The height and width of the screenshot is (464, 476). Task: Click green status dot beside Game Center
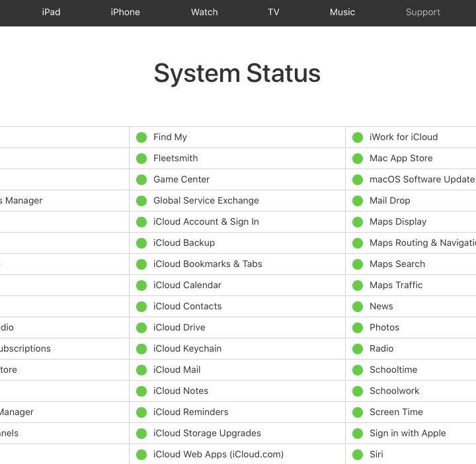(x=141, y=180)
